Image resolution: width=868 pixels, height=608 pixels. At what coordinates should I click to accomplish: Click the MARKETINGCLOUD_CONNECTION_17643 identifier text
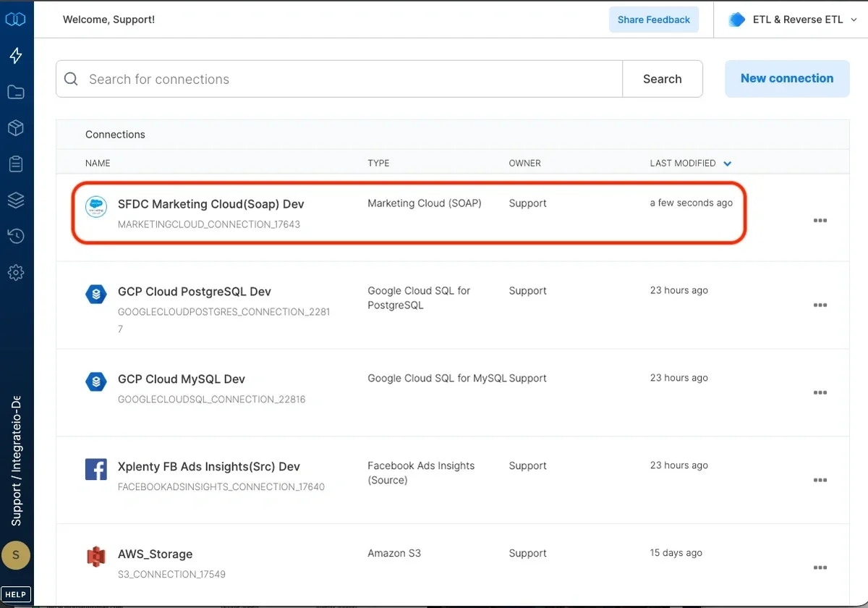[x=209, y=224]
